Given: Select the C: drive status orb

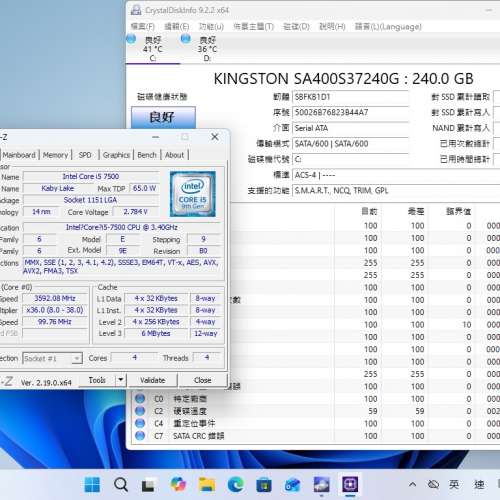Looking at the screenshot, I should coord(131,39).
